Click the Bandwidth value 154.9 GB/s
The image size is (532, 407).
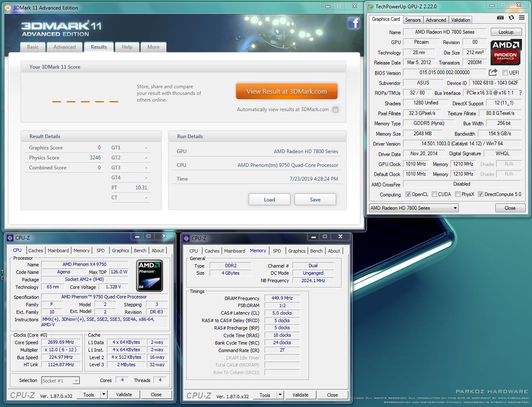[x=499, y=134]
